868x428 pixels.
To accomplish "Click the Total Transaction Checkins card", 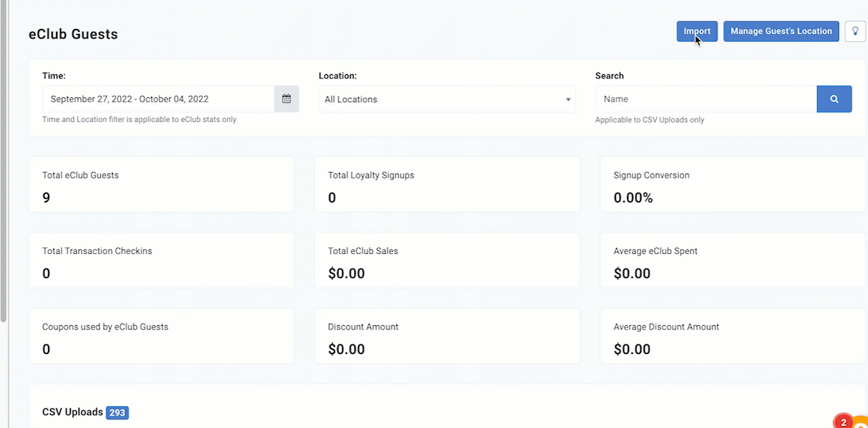I will tap(161, 260).
